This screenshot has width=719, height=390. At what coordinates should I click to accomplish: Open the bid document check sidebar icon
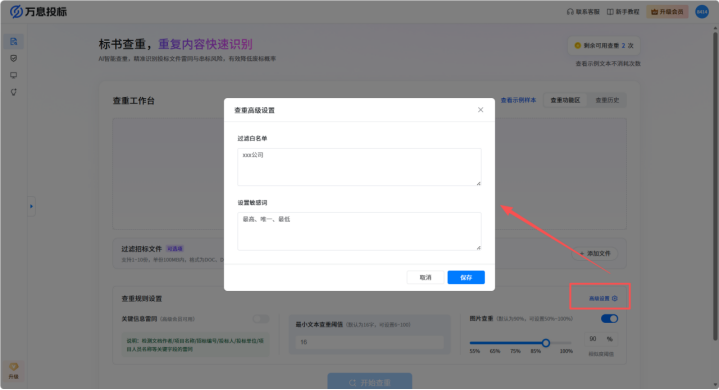[x=13, y=42]
